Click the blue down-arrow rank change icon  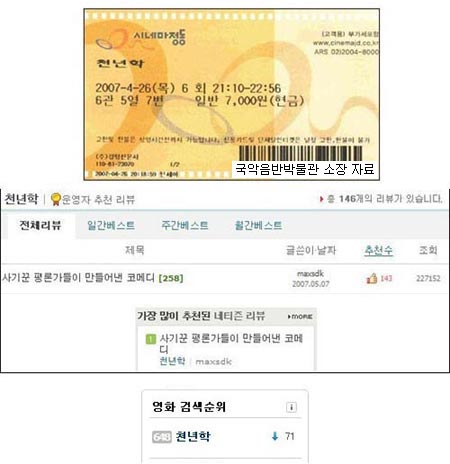click(275, 436)
